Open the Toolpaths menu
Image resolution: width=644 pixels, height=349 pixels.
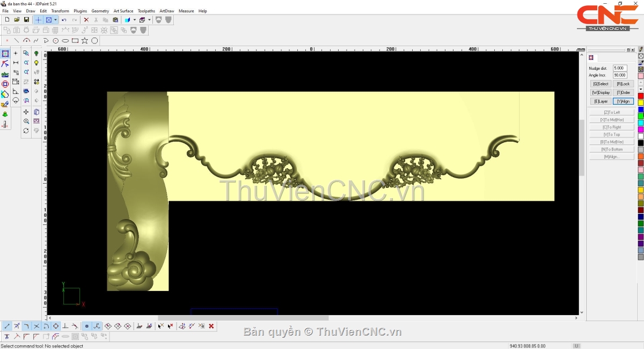(146, 11)
